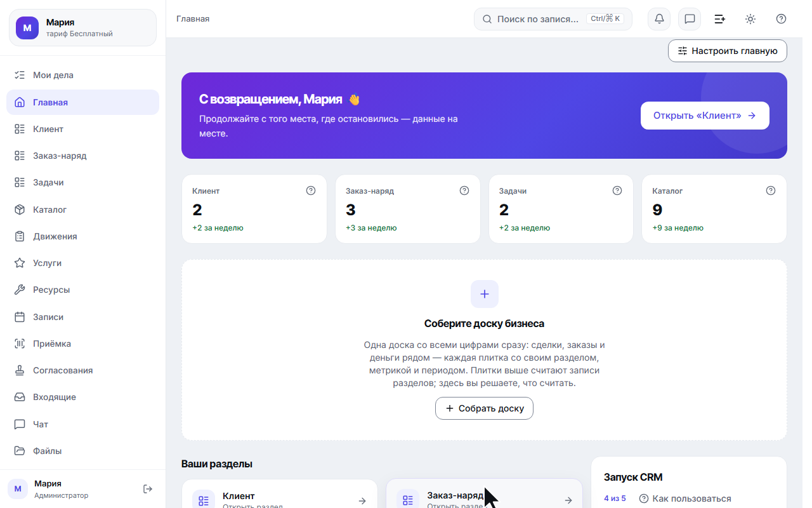Show help for Клиент stat card

(311, 190)
